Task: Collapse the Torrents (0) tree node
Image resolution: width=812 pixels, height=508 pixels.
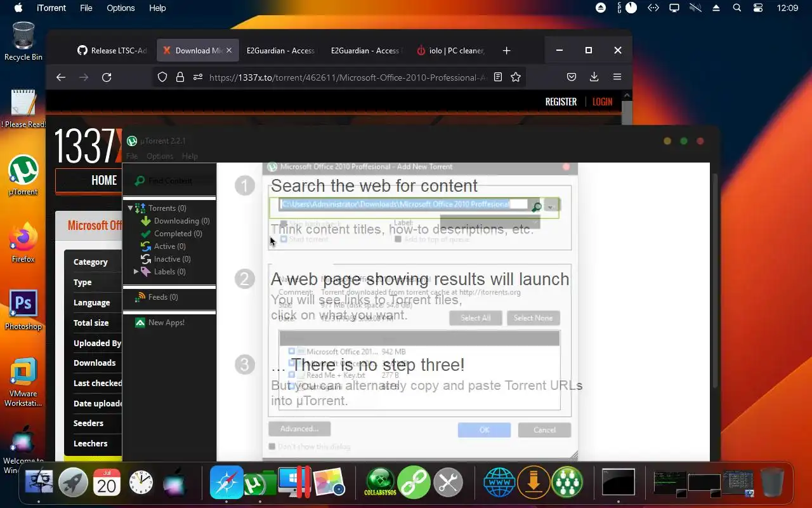Action: tap(130, 208)
